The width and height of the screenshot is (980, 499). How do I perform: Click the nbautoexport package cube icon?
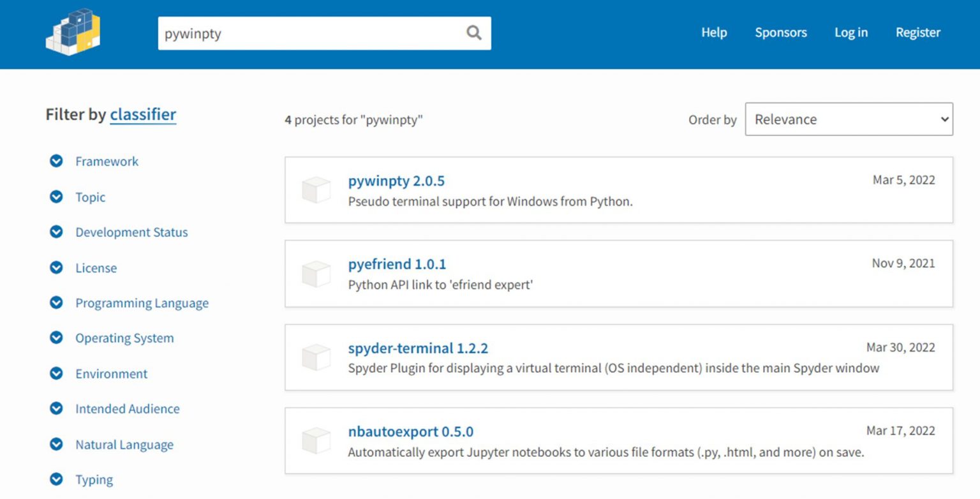(x=316, y=440)
